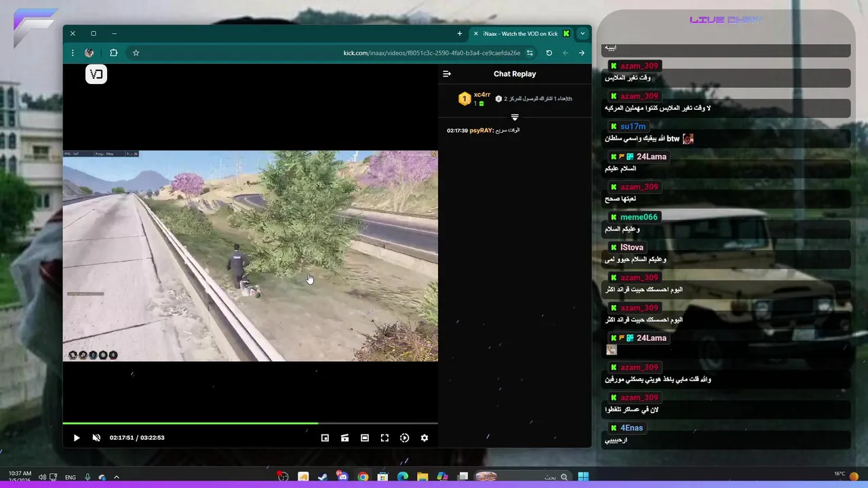Viewport: 868px width, 488px height.
Task: Seek along the green video progress bar
Action: [250, 424]
